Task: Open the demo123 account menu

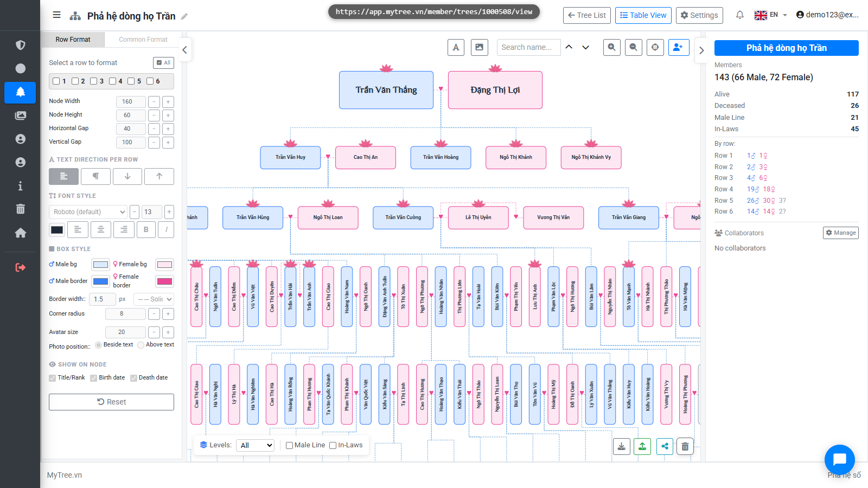Action: click(827, 15)
